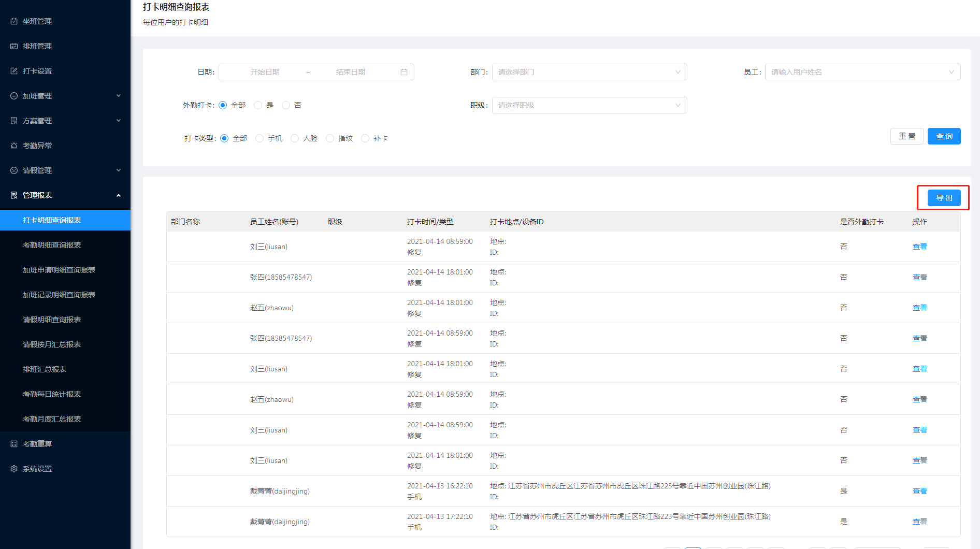Viewport: 980px width, 549px height.
Task: Open 打卡明细查询报表 menu item
Action: click(65, 220)
